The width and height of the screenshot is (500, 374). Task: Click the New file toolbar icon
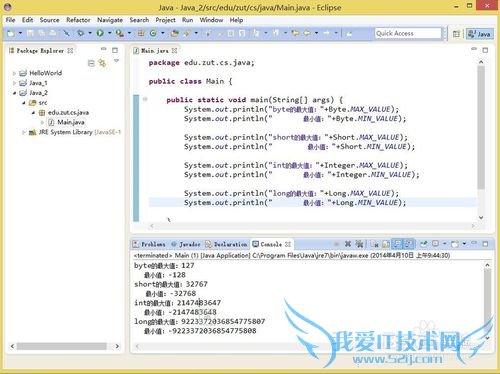coord(11,33)
